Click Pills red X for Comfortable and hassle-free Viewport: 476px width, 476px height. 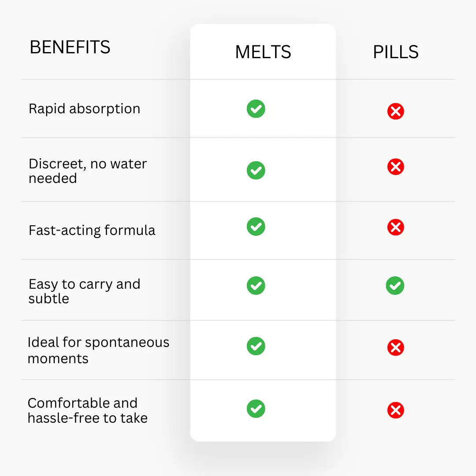[x=395, y=411]
